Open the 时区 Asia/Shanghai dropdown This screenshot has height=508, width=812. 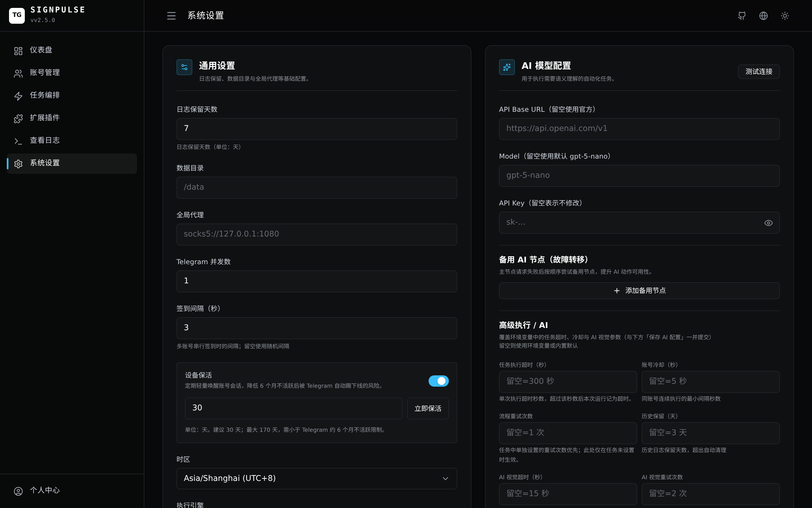pyautogui.click(x=317, y=478)
